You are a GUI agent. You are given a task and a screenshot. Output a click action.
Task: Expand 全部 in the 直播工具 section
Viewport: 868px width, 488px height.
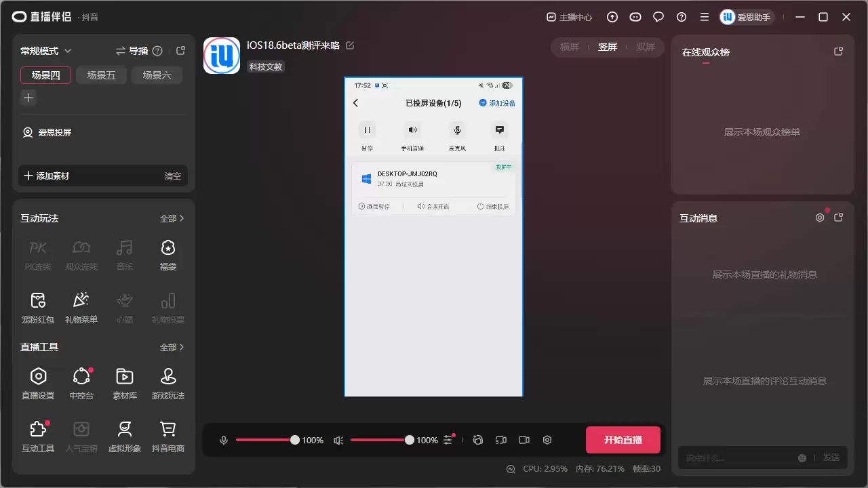tap(171, 347)
